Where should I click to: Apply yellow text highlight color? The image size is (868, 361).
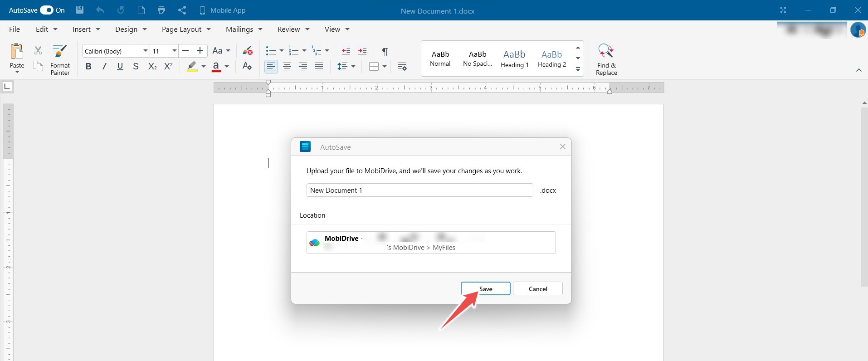192,67
